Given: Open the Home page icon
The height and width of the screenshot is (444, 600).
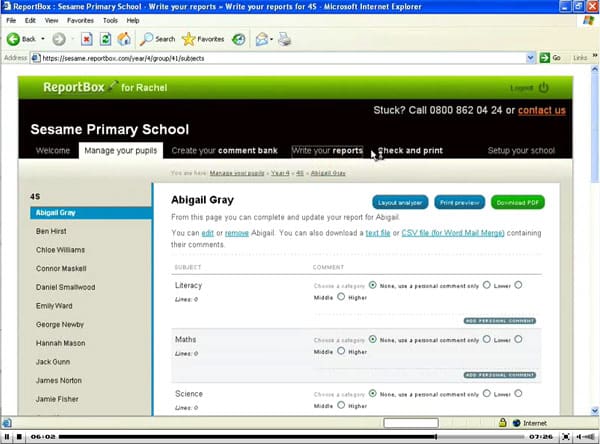Looking at the screenshot, I should pyautogui.click(x=124, y=39).
